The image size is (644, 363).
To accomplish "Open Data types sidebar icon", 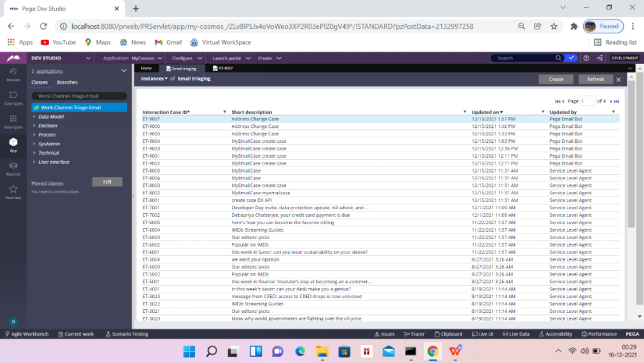I will [13, 122].
